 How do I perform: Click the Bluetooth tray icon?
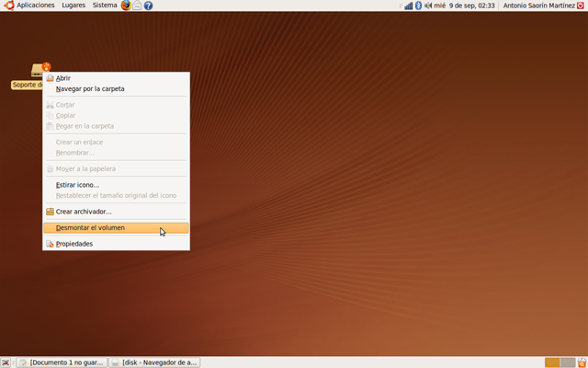[418, 6]
